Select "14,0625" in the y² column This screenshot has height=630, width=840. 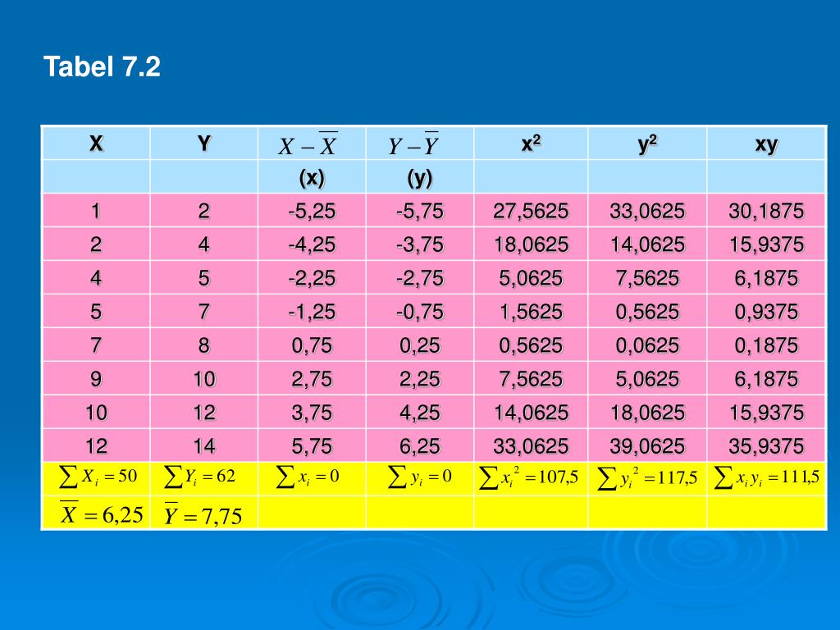(647, 244)
